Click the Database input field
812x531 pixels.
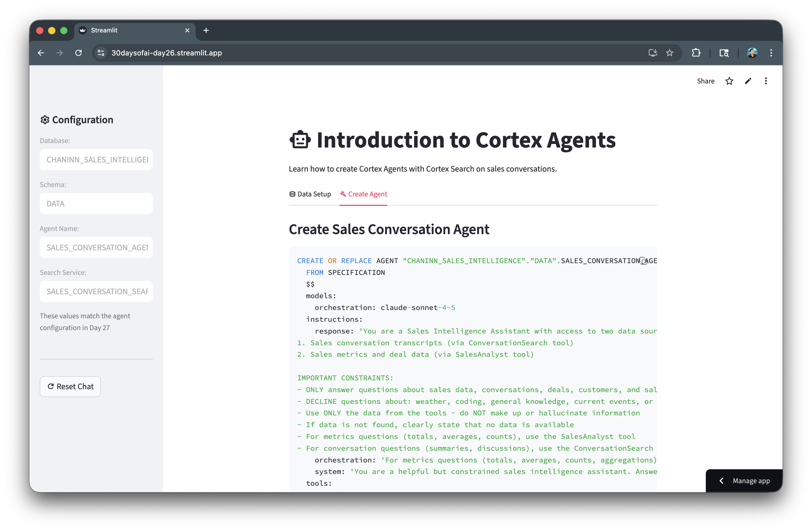click(x=96, y=160)
